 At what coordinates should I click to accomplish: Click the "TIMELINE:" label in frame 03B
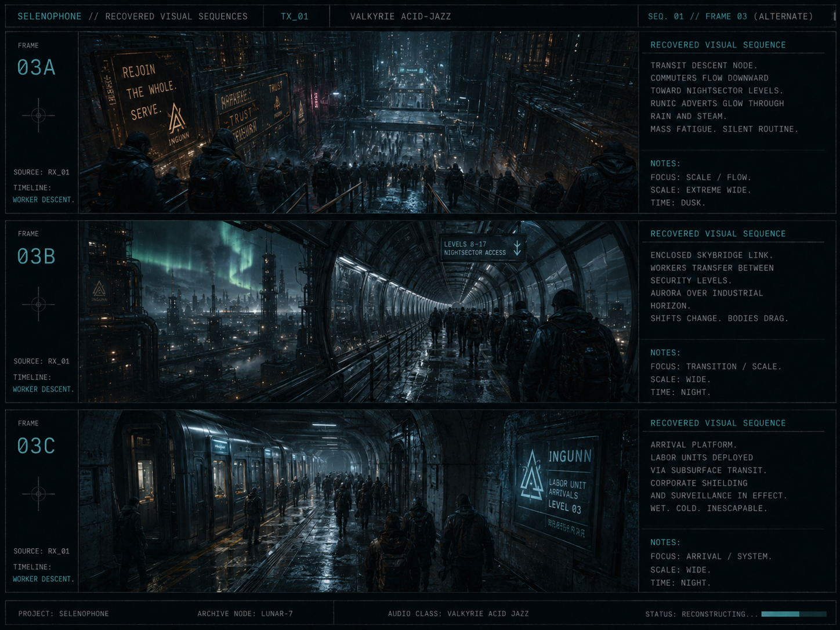(x=32, y=377)
